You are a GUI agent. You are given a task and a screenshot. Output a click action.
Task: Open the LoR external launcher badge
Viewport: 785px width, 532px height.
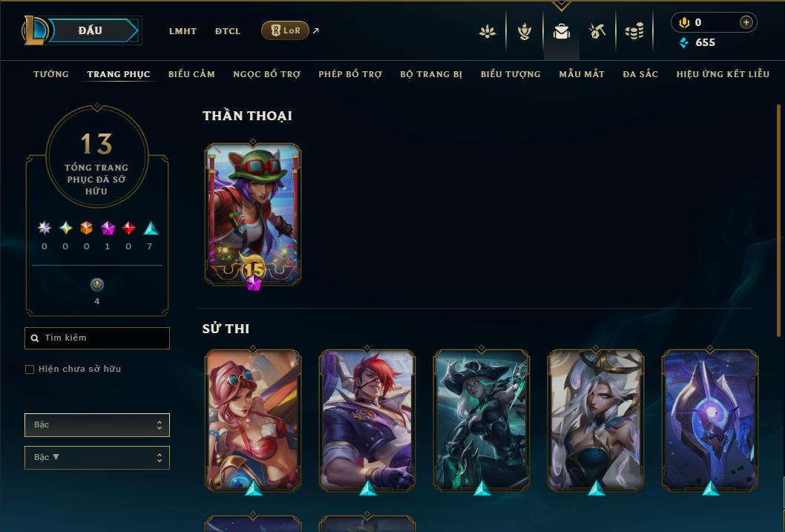285,30
